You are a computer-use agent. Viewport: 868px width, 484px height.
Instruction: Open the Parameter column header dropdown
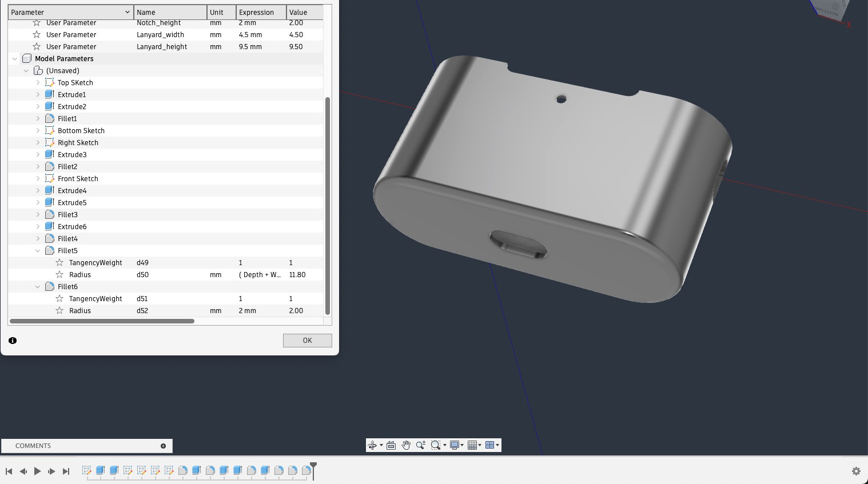tap(127, 12)
